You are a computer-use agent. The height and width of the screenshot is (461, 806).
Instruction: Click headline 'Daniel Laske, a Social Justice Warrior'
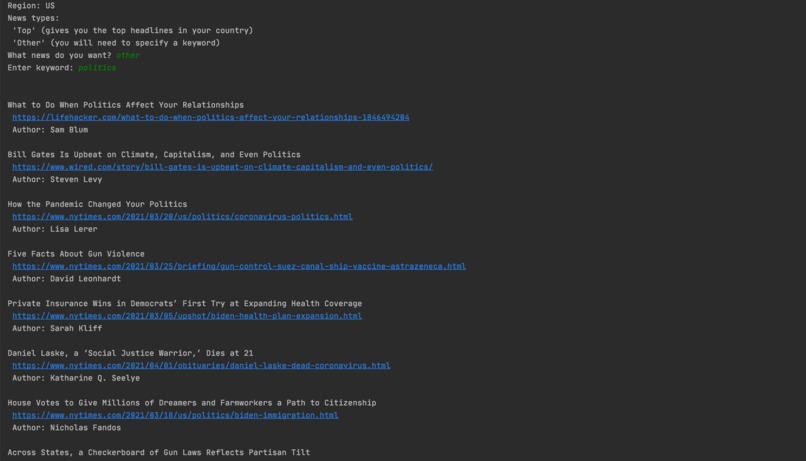coord(130,353)
